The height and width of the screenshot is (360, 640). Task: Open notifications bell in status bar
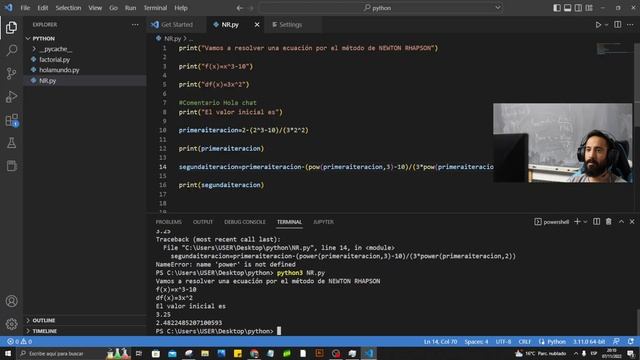coord(631,342)
